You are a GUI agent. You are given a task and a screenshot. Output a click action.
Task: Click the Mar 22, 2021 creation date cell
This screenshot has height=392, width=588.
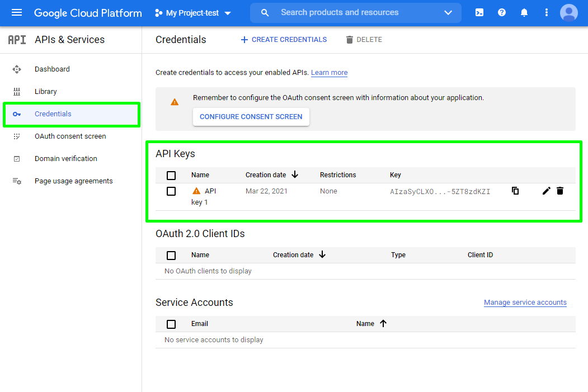pos(266,191)
